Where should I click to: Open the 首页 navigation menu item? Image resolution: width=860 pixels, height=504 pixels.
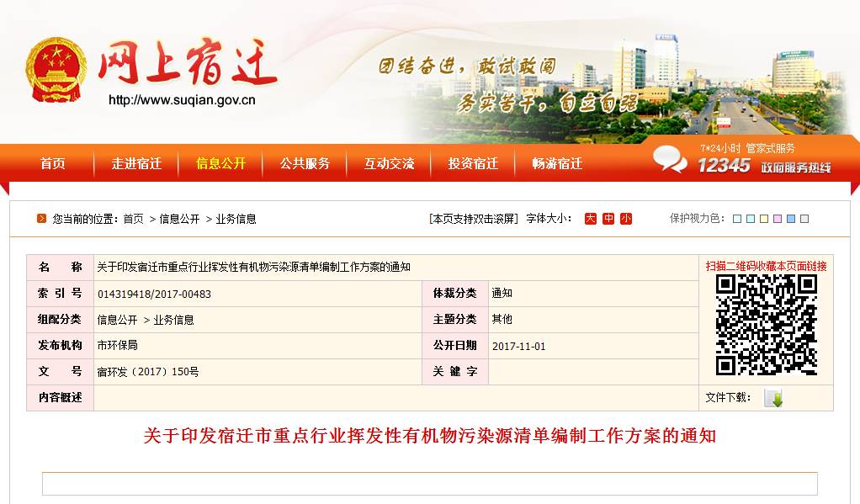[52, 163]
